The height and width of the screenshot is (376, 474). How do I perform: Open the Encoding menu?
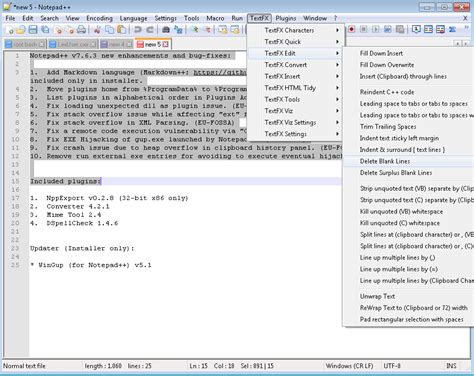pos(99,18)
